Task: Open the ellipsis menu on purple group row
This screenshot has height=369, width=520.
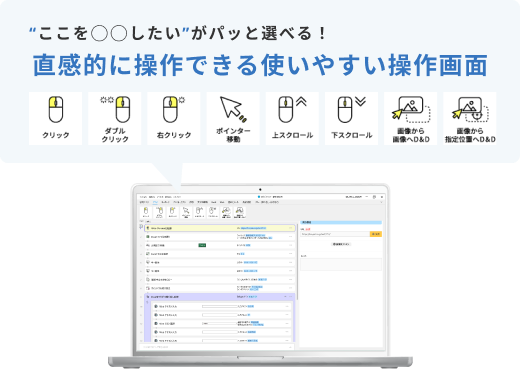Action: 291,297
